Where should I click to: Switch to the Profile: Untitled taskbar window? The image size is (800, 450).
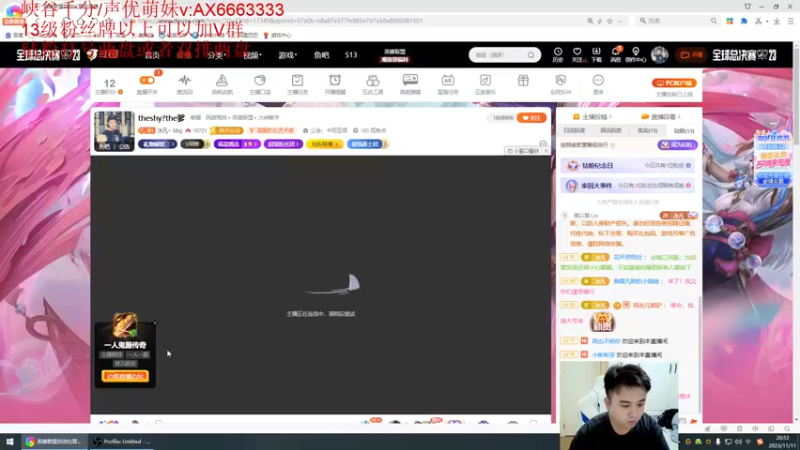click(x=122, y=442)
